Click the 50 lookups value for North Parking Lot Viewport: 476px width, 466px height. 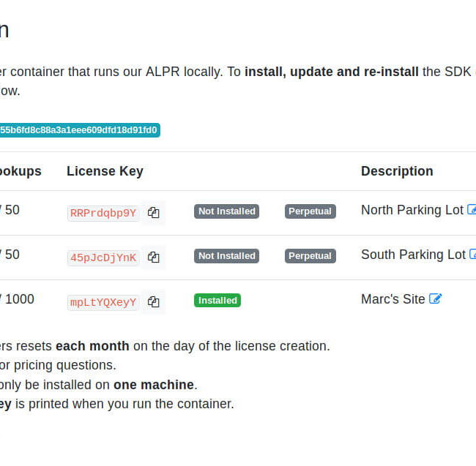tap(12, 210)
